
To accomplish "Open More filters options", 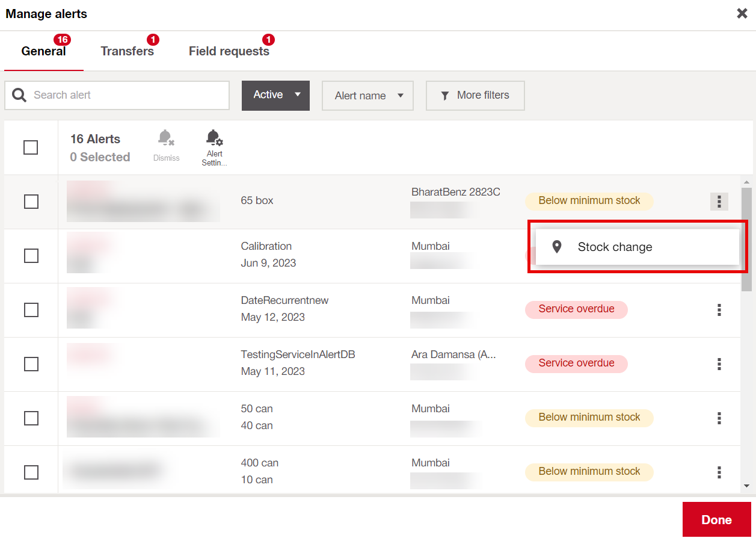I will (475, 96).
